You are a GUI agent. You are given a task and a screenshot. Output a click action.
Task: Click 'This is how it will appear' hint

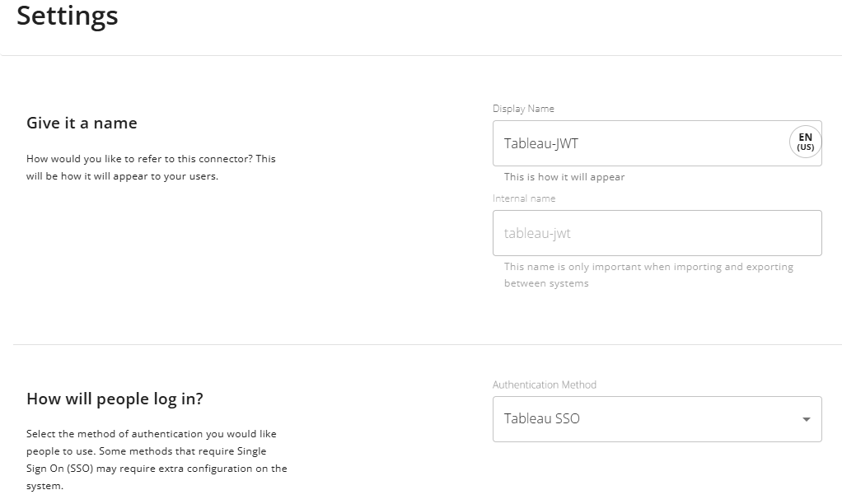pyautogui.click(x=564, y=177)
